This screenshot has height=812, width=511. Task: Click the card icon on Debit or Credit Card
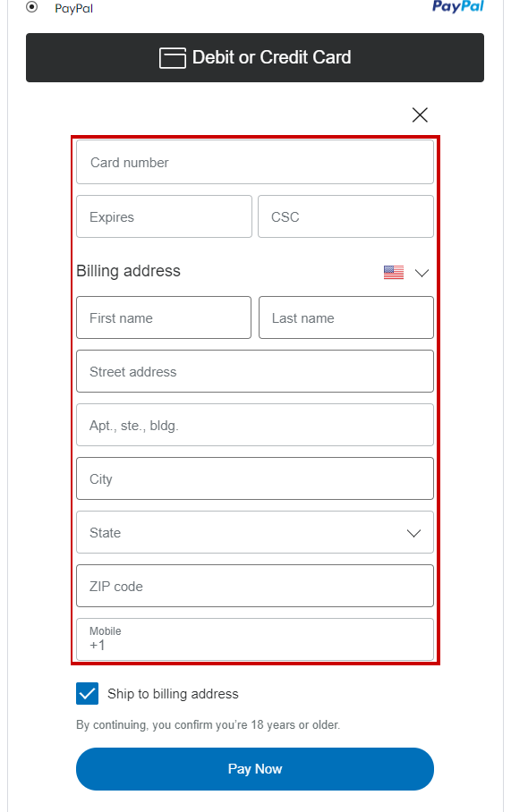point(172,57)
